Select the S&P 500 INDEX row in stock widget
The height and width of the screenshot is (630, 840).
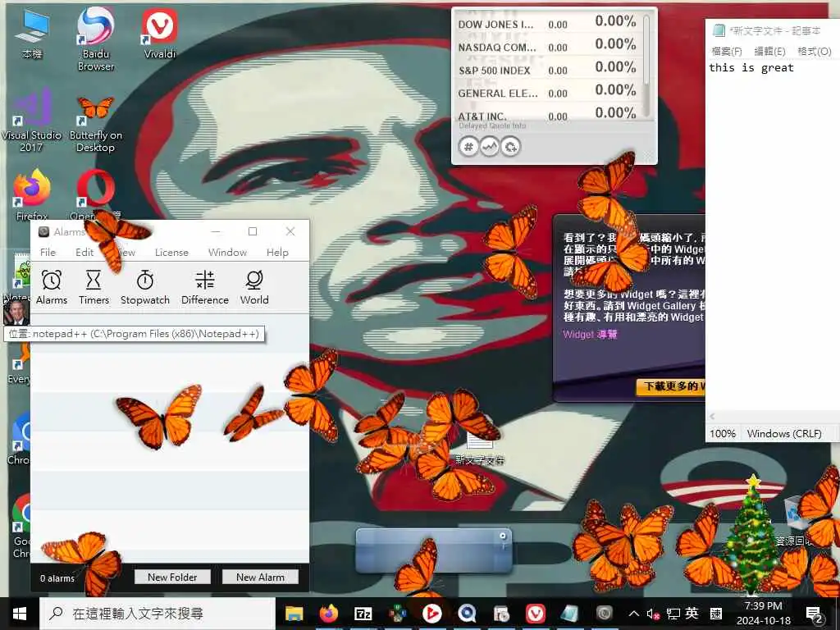547,70
